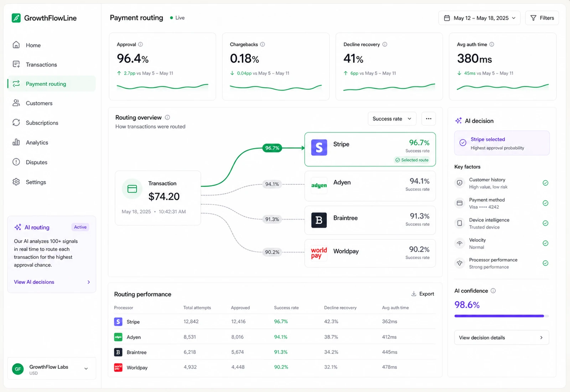The width and height of the screenshot is (570, 392).
Task: Click the Stripe row in Routing performance table
Action: pyautogui.click(x=275, y=321)
